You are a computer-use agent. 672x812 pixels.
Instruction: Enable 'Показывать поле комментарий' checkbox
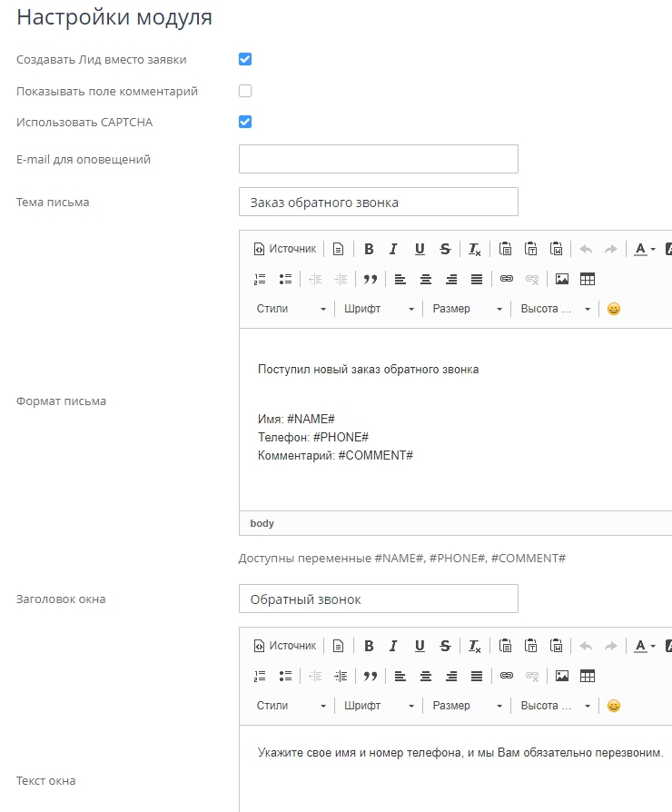point(245,91)
